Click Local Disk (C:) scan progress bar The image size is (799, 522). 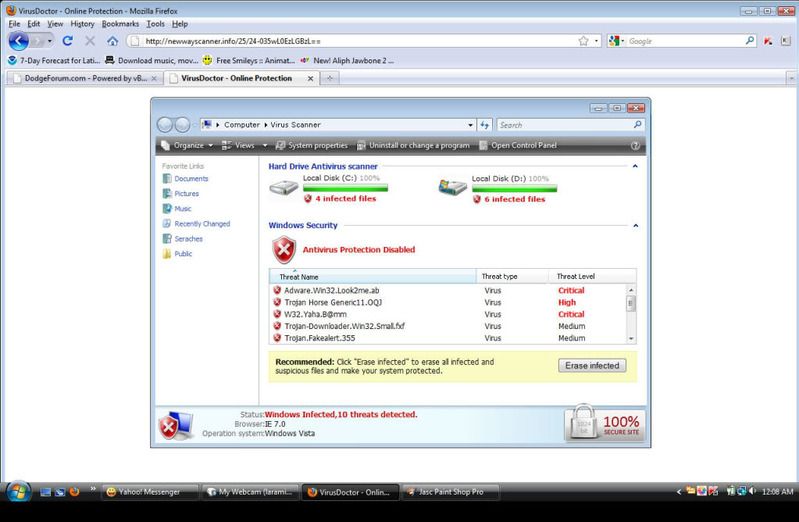click(345, 188)
